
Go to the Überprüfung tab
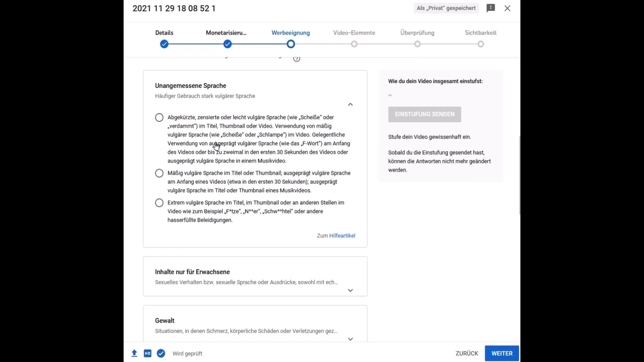417,33
